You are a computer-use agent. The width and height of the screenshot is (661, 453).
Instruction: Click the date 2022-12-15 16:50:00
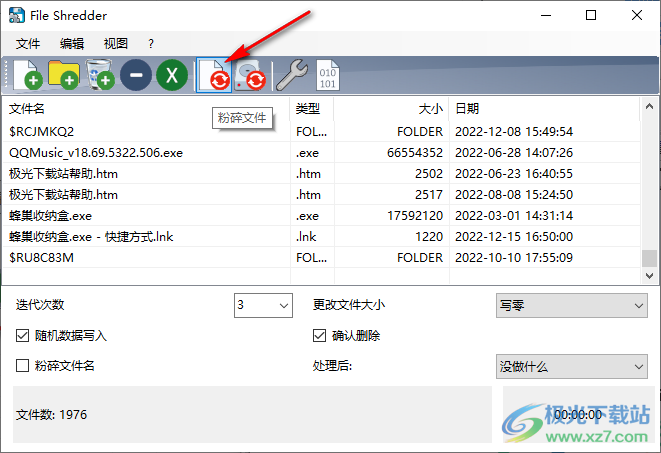coord(514,236)
